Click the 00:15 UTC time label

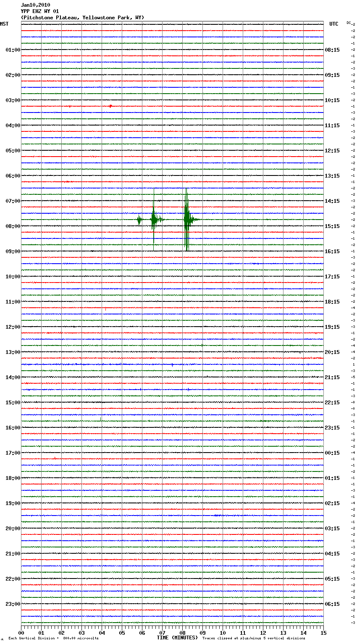[x=332, y=453]
